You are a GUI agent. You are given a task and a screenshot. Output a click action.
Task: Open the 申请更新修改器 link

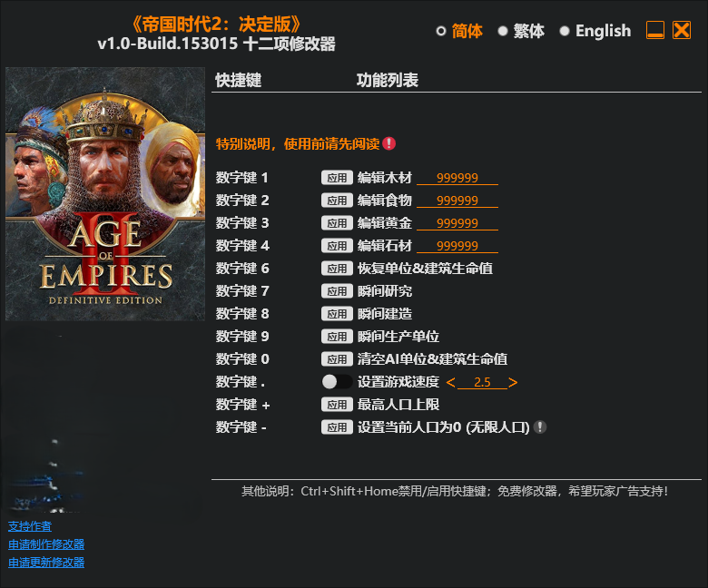pos(46,563)
